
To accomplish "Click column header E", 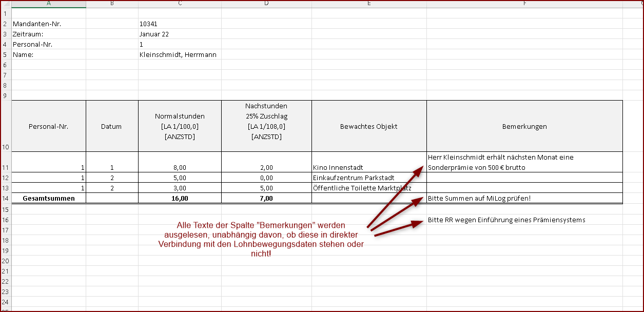I will pyautogui.click(x=369, y=4).
